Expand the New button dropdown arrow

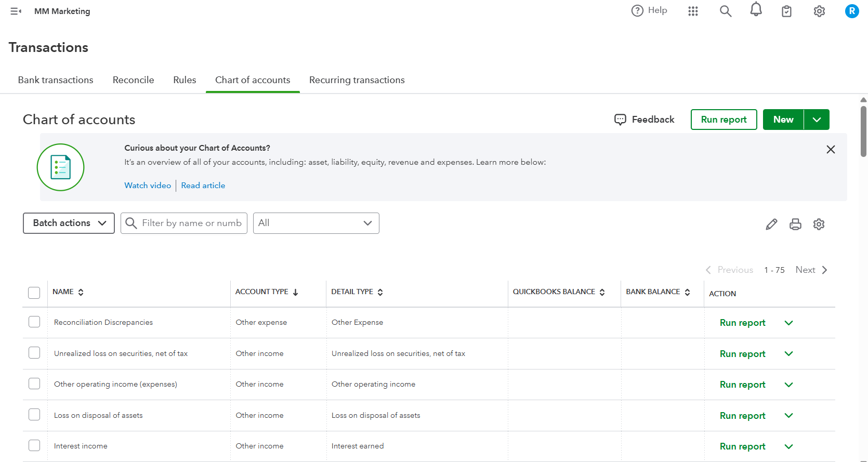(x=817, y=120)
